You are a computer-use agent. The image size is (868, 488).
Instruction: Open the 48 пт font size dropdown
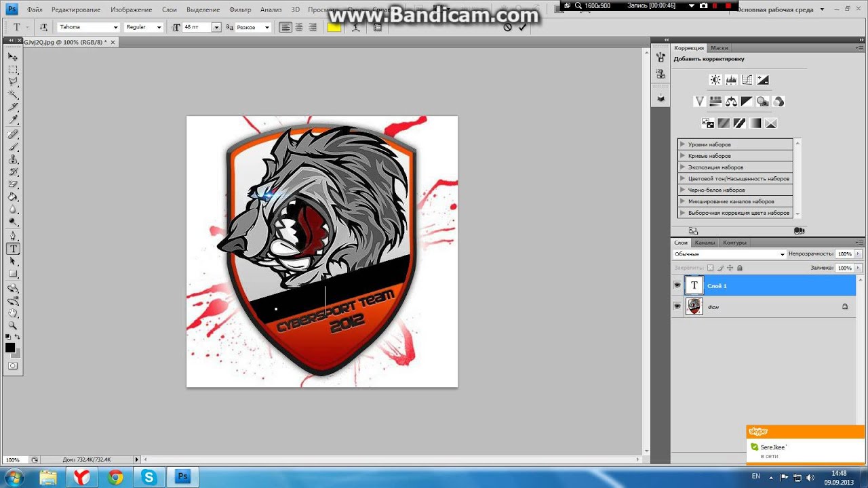pos(216,27)
